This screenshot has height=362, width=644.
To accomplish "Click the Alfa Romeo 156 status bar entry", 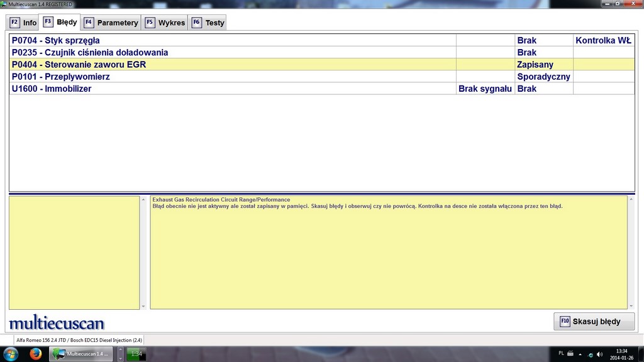I will [79, 340].
